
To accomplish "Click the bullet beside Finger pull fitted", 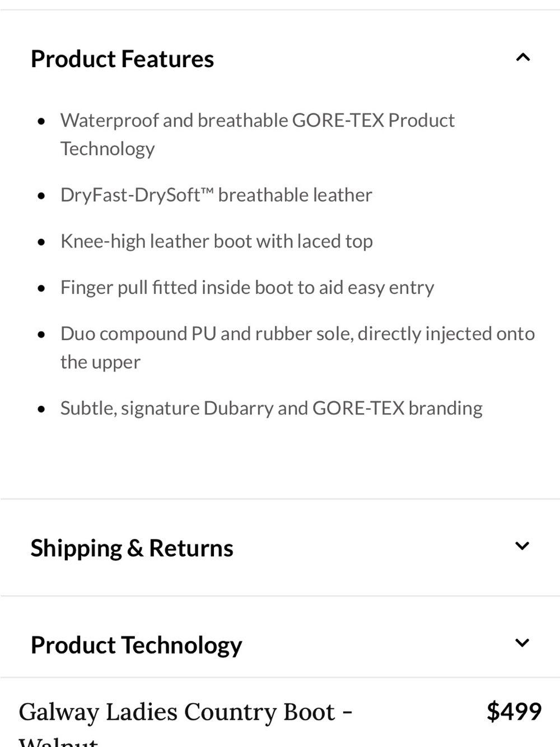I will click(x=41, y=289).
